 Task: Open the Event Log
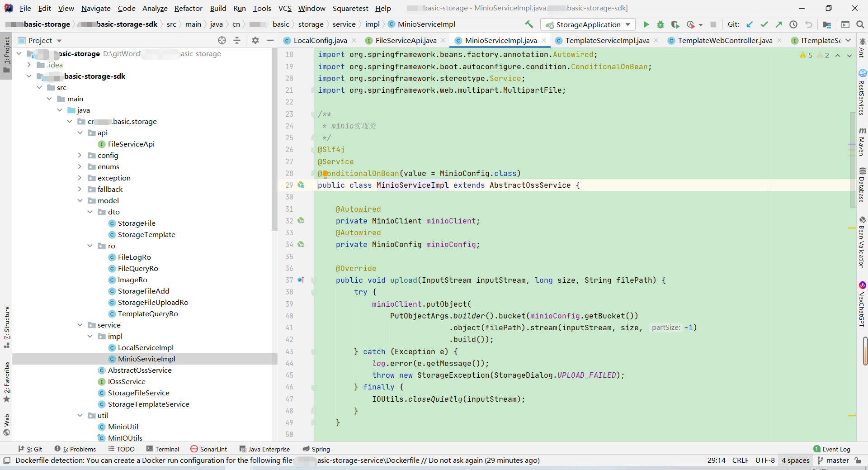832,449
